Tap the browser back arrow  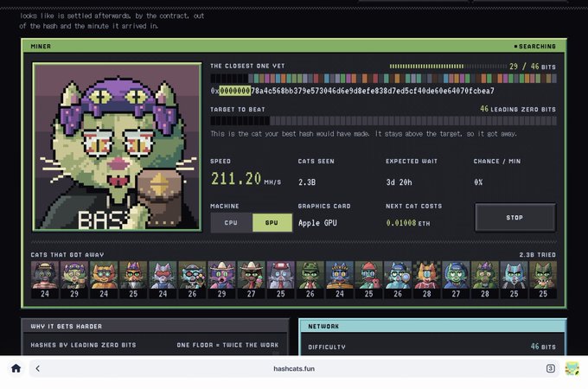(x=38, y=368)
